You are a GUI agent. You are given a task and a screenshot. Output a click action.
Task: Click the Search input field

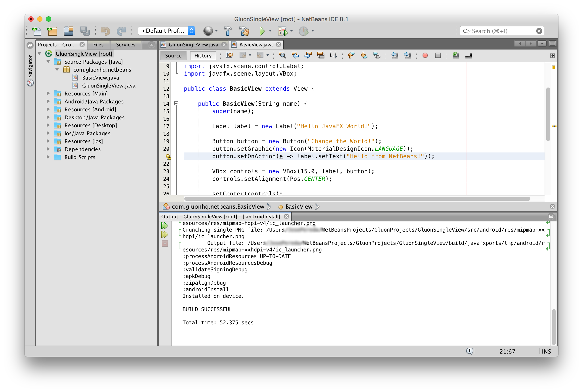[x=502, y=31]
